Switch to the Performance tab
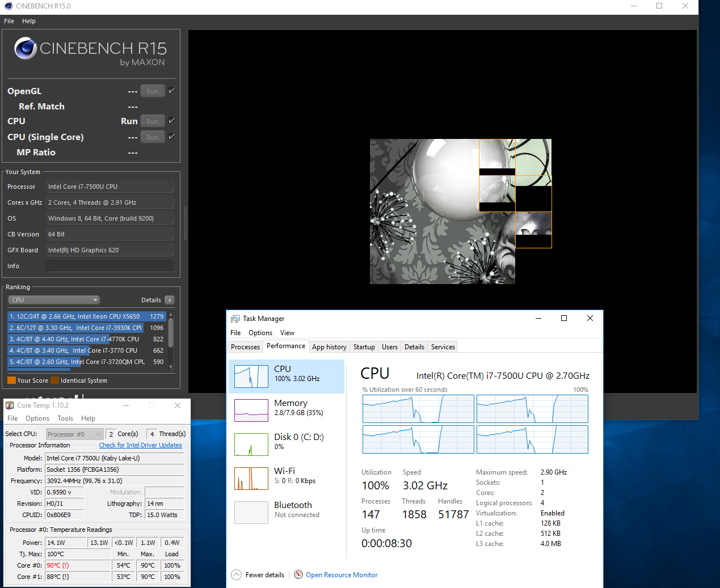The image size is (720, 588). pos(286,346)
